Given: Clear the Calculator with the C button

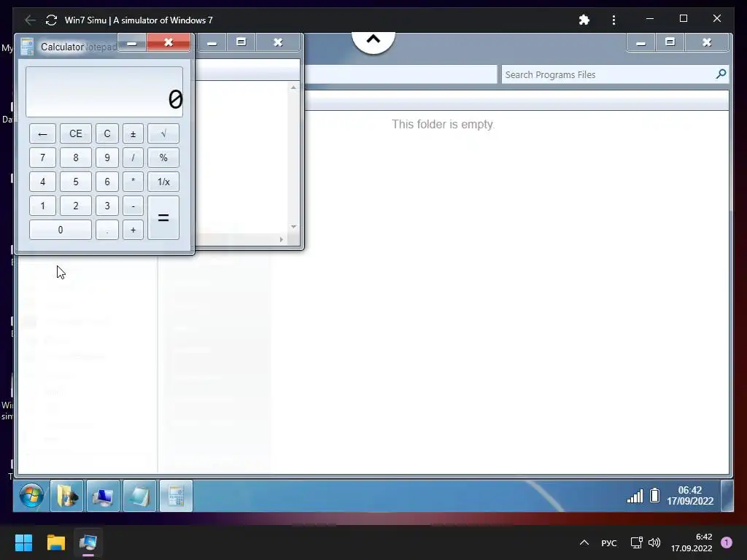Looking at the screenshot, I should click(107, 134).
